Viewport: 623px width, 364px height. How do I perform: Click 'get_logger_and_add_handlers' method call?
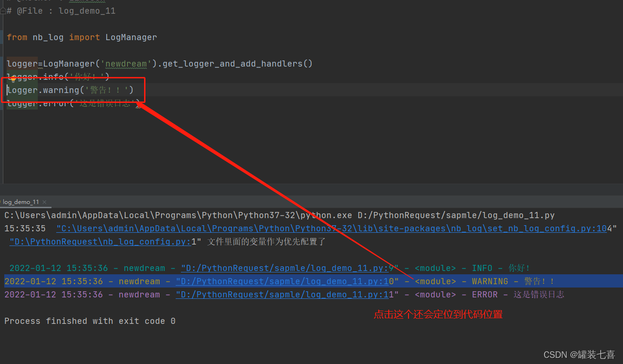coord(232,64)
